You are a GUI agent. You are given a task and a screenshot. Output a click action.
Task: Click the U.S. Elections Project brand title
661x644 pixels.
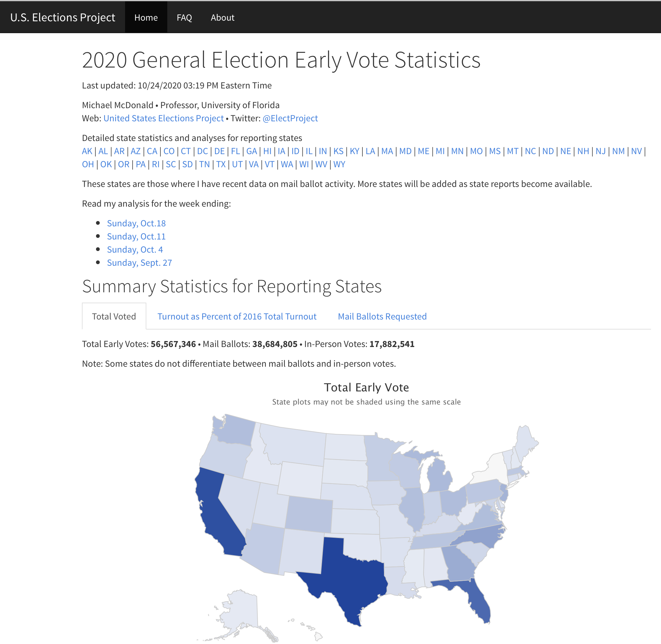coord(63,17)
